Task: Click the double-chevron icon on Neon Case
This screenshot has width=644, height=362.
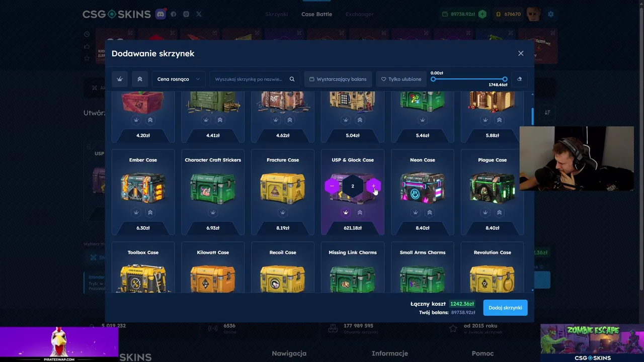Action: [x=430, y=212]
